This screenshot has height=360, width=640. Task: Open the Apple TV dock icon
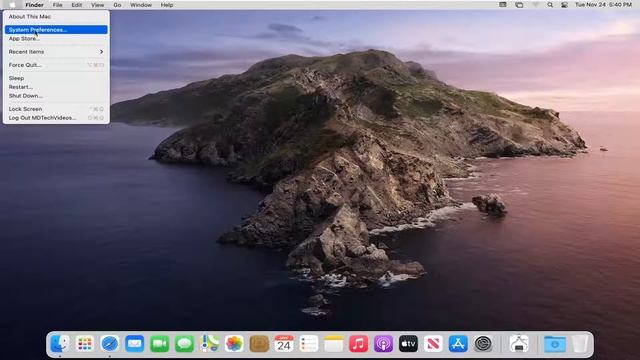[x=408, y=344]
